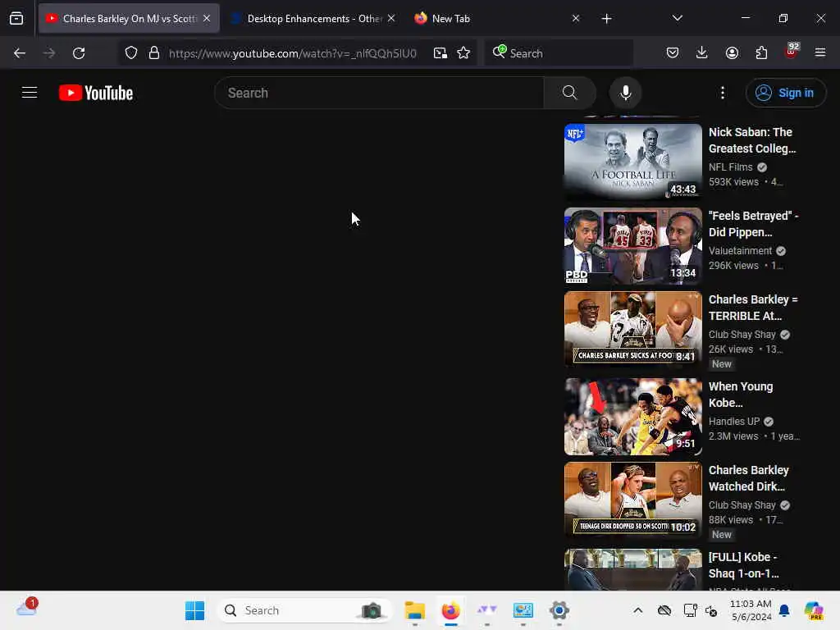Show hidden system tray icons chevron
This screenshot has height=630, width=840.
pos(637,610)
